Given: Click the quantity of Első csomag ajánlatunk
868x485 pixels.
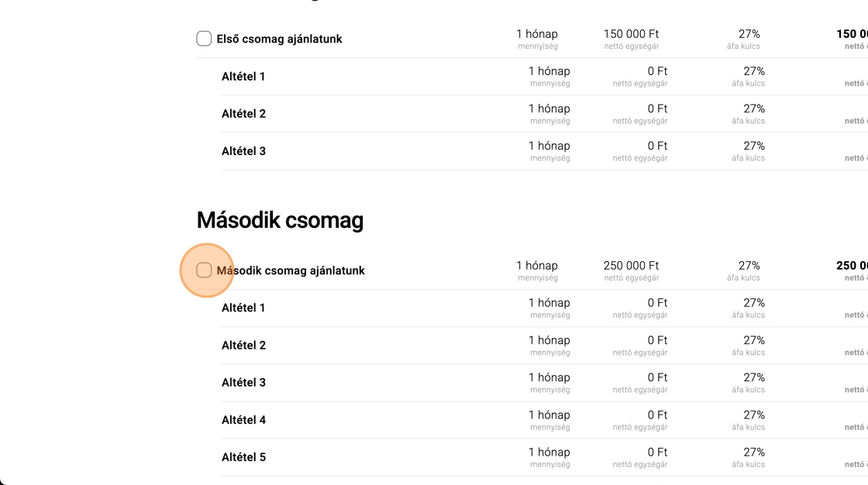Looking at the screenshot, I should click(x=537, y=34).
